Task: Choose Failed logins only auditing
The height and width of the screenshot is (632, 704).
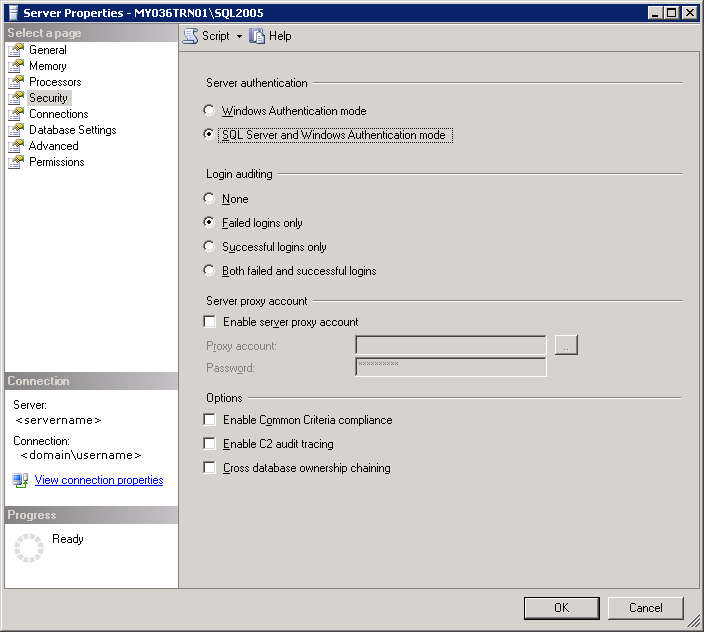Action: [x=209, y=222]
